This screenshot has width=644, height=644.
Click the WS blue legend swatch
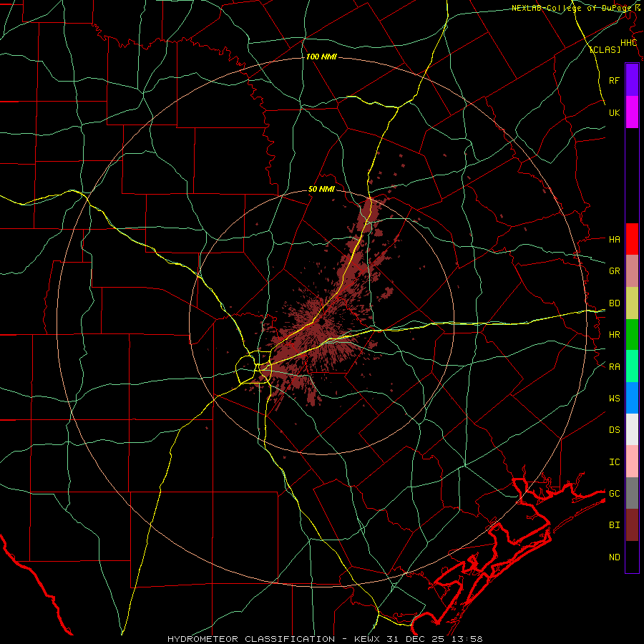point(632,398)
